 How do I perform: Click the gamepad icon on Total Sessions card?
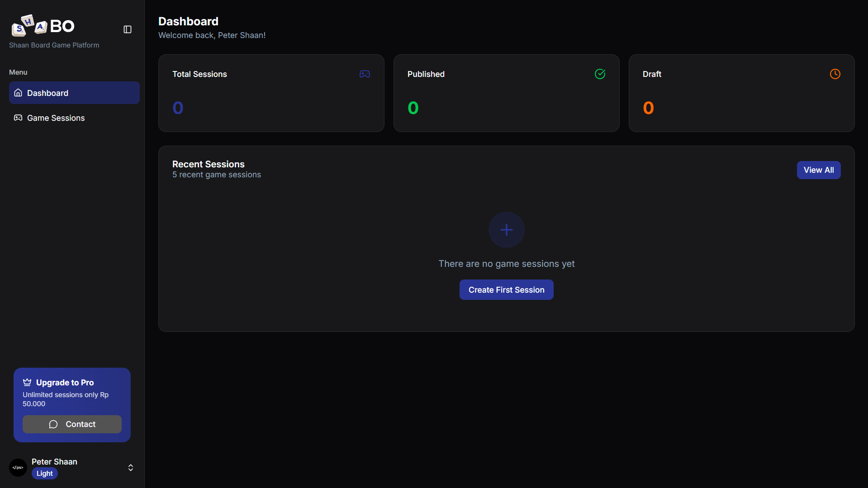(365, 74)
